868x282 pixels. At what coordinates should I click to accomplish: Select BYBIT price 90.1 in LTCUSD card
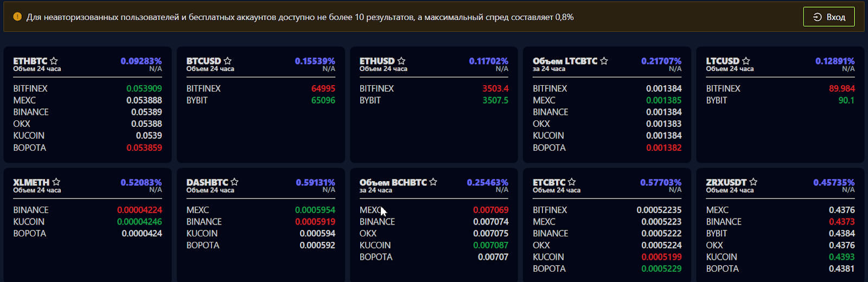click(x=846, y=100)
